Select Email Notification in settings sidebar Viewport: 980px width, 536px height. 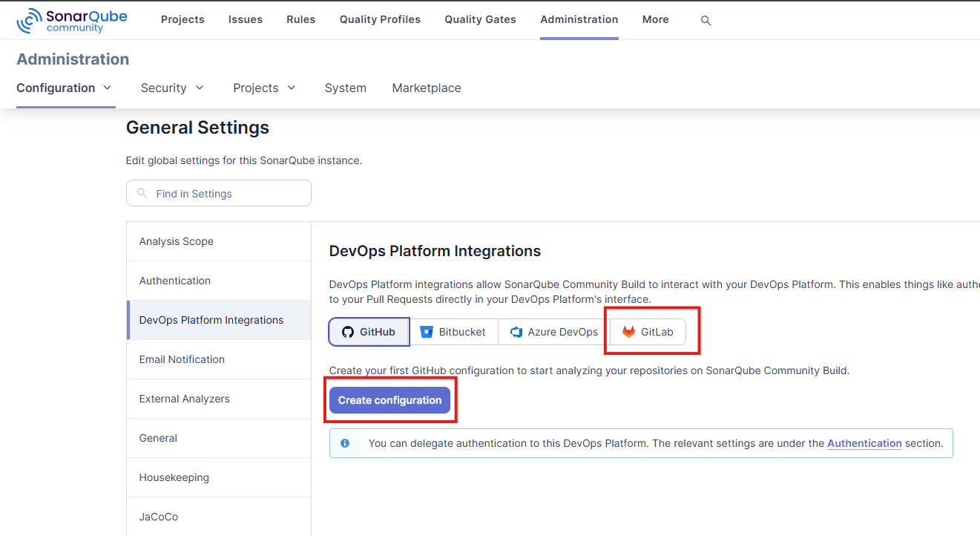[219, 359]
